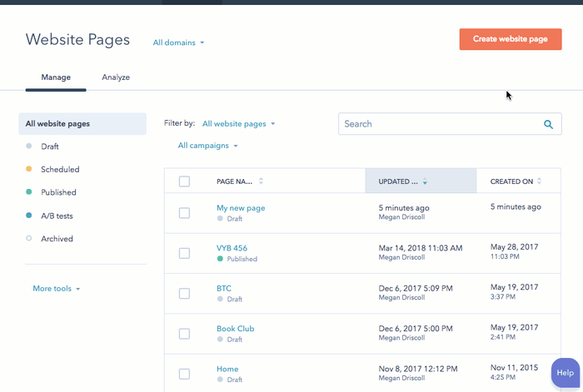Switch to the Analyze tab
The height and width of the screenshot is (392, 583).
tap(116, 77)
